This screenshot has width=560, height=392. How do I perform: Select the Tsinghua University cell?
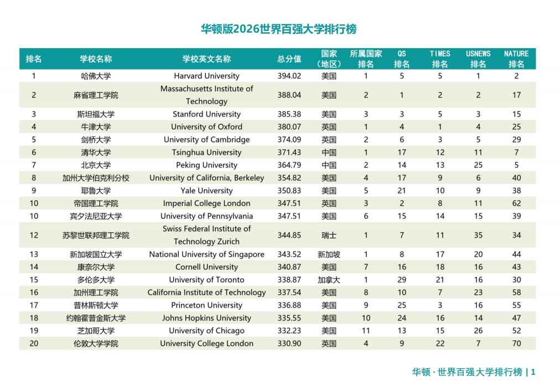coord(206,153)
